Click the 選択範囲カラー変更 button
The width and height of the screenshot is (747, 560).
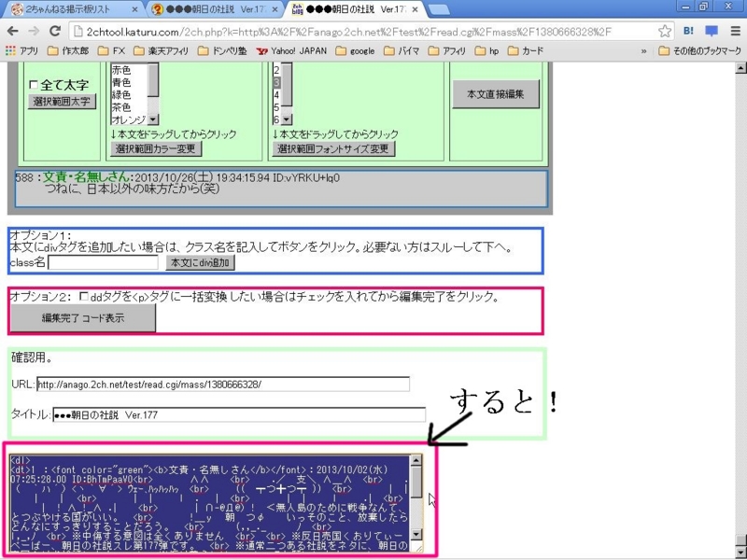(x=156, y=148)
